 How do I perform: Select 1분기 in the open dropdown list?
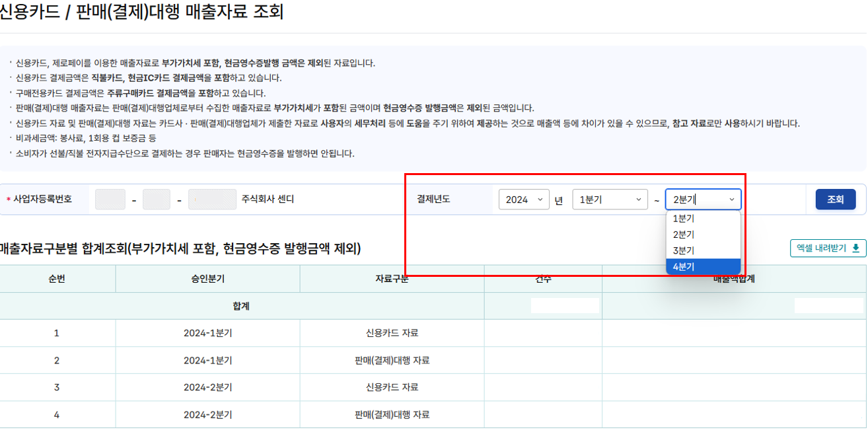(704, 219)
